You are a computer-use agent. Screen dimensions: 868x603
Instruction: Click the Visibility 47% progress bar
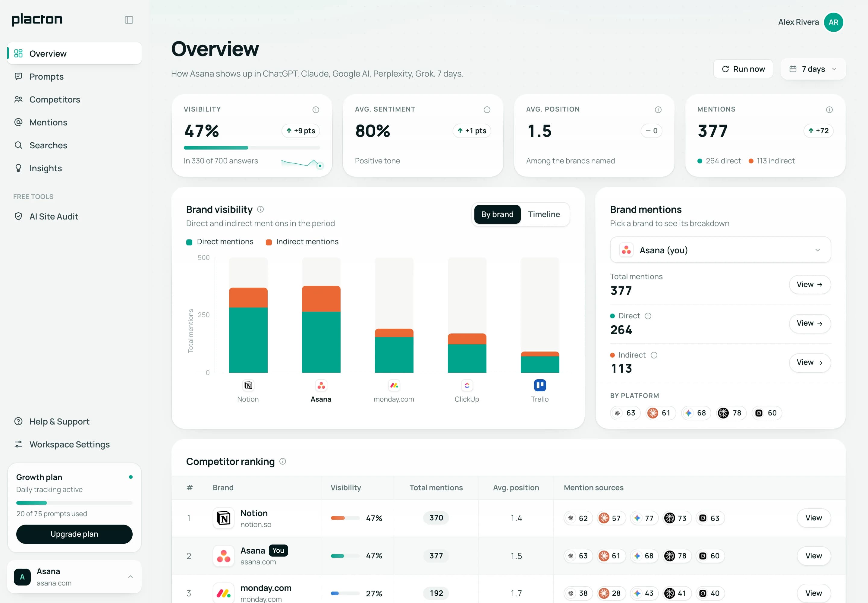click(252, 148)
